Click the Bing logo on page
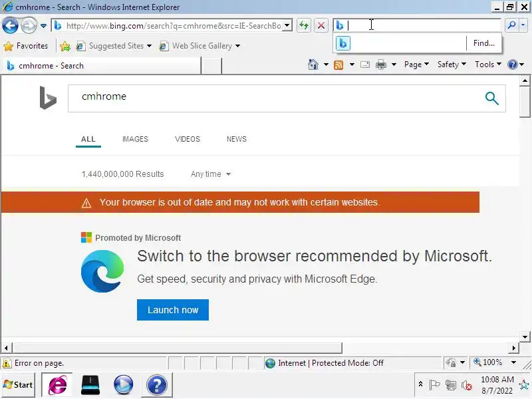Screen dimensions: 532x399 [x=48, y=98]
